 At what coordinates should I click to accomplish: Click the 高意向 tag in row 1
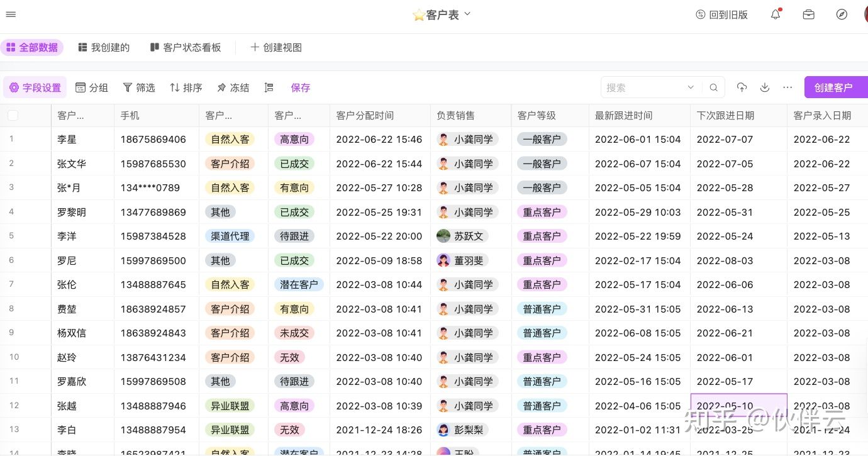click(294, 139)
